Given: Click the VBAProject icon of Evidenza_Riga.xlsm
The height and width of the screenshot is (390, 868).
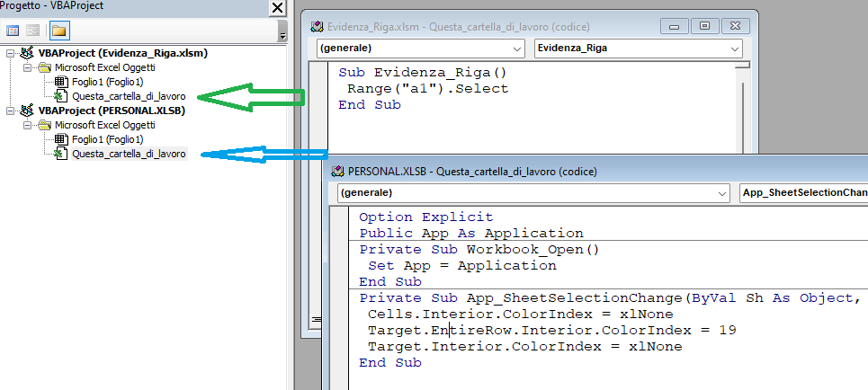Looking at the screenshot, I should point(26,53).
